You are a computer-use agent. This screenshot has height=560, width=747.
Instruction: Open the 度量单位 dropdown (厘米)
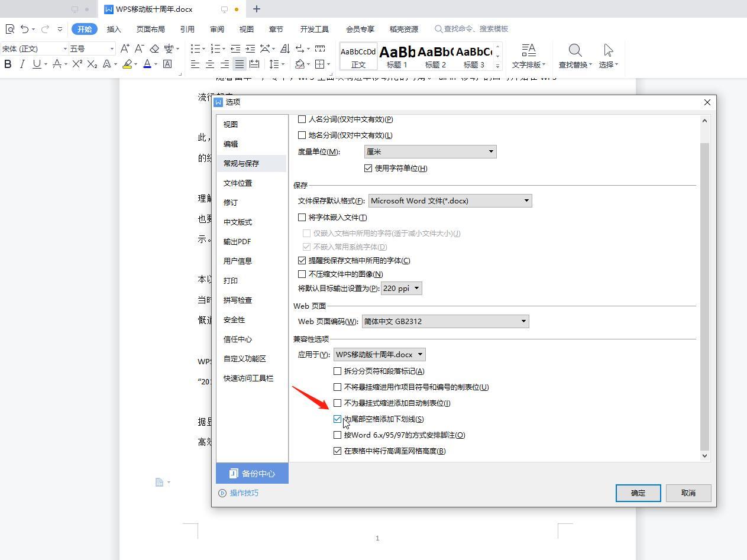(431, 151)
